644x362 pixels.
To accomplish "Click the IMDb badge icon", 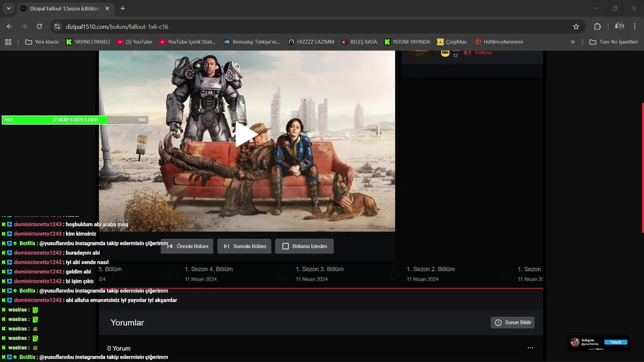I will tap(445, 53).
